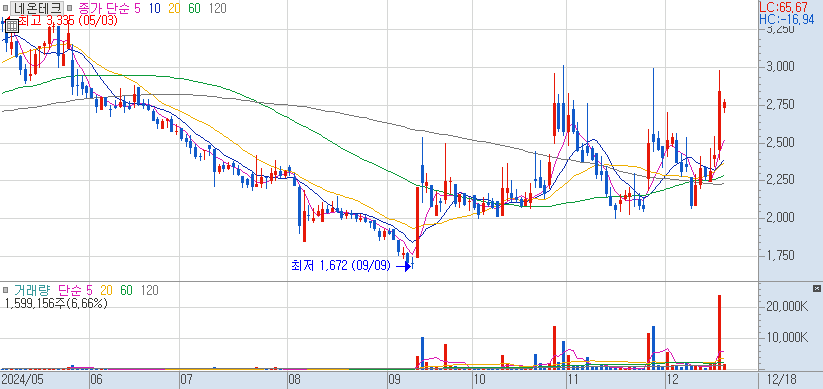Click the 1,599,156주(6,66%) volume readout

56,303
